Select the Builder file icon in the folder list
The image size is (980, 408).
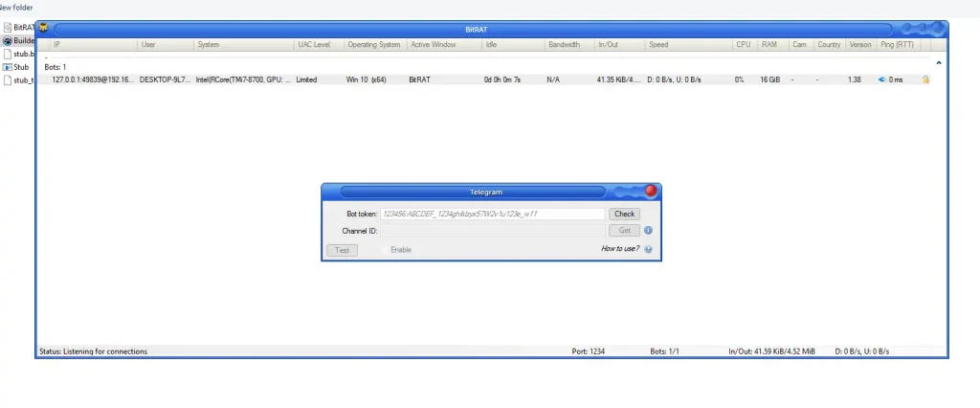(8, 40)
